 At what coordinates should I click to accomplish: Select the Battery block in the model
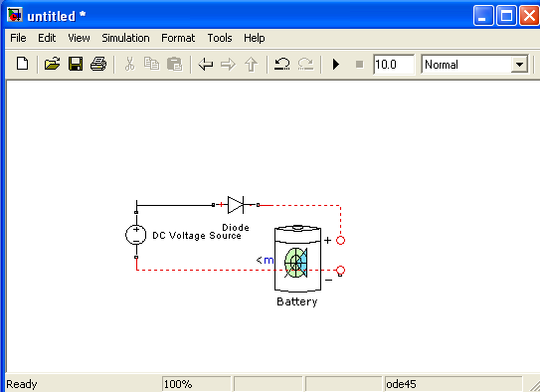pos(298,259)
